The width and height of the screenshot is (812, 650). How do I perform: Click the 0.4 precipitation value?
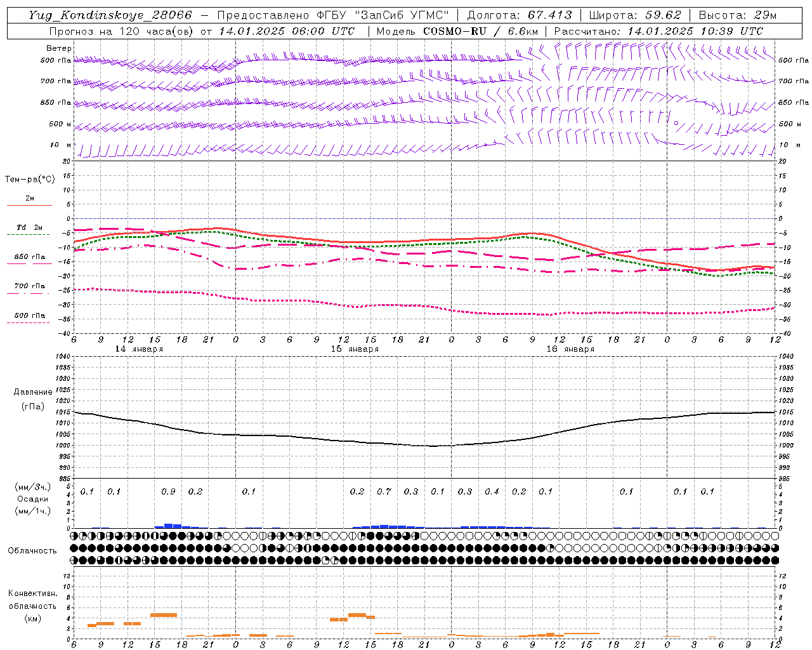coord(492,492)
